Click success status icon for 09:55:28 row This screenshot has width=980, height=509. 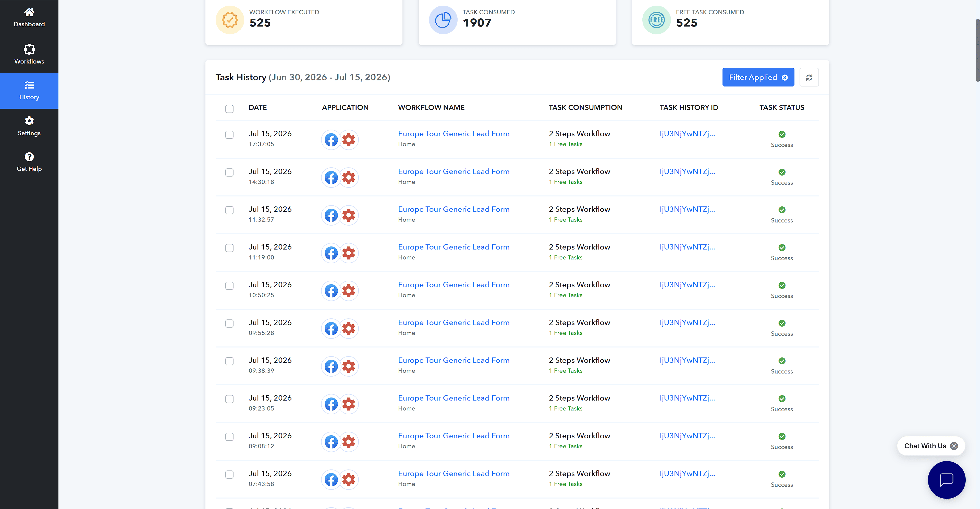pyautogui.click(x=782, y=323)
